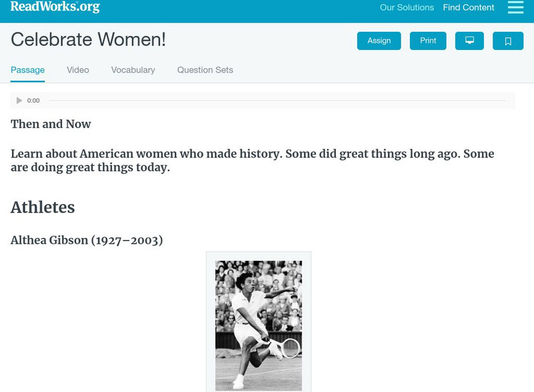Click the projector display mode icon

[x=469, y=41]
